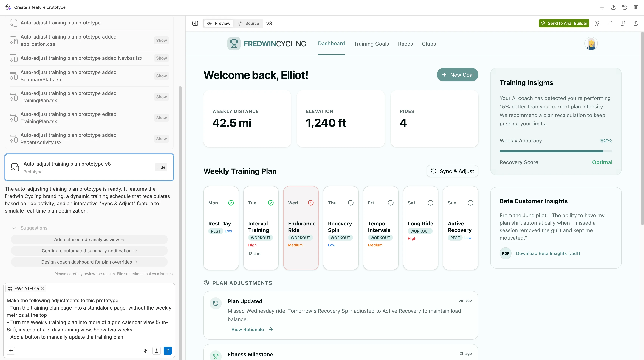Mark Saturday status circle
Viewport: 644px width, 360px height.
(430, 203)
